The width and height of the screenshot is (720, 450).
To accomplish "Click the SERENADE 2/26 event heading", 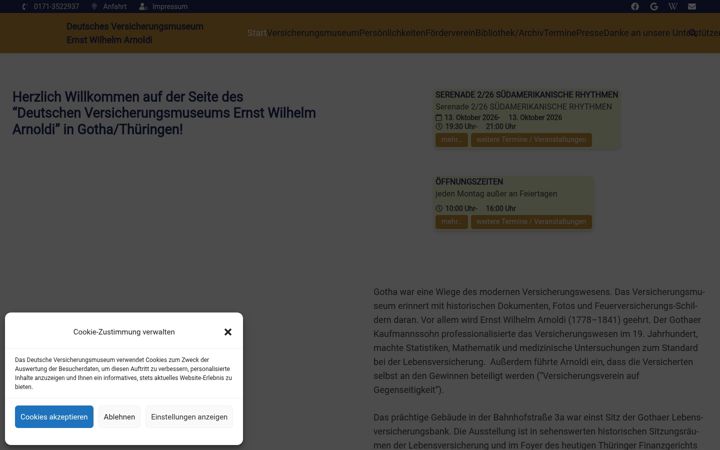I will (527, 95).
